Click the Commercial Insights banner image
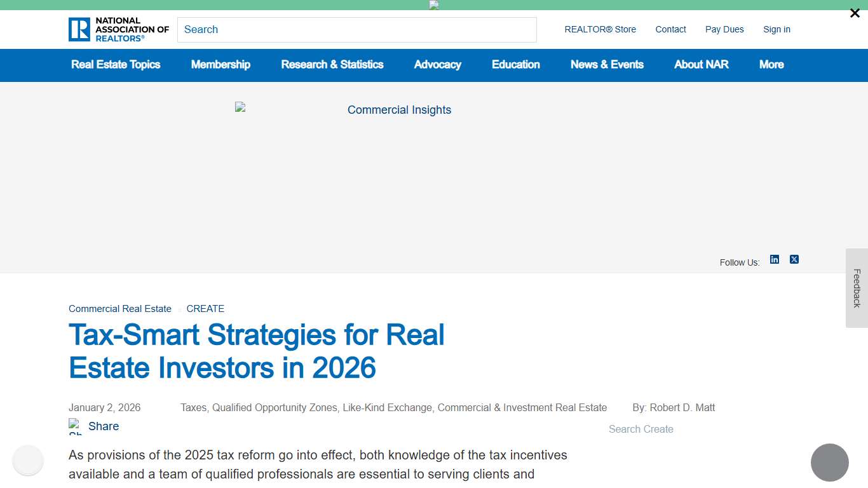 click(x=399, y=109)
